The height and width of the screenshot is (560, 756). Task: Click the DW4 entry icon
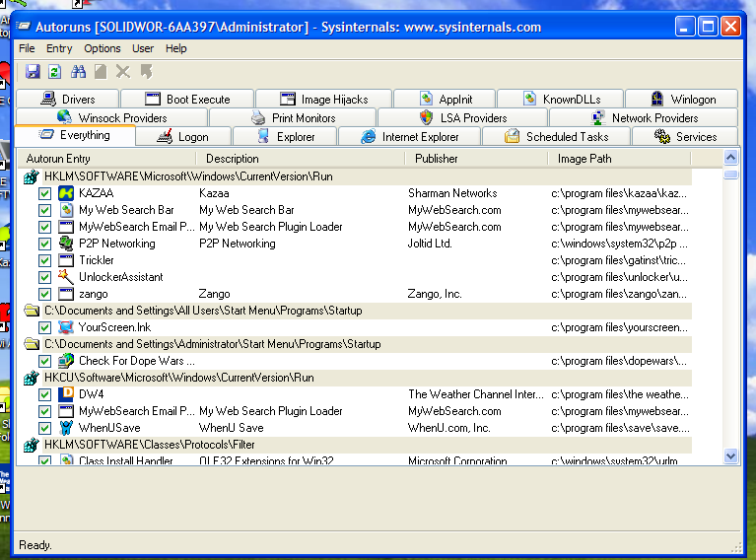coord(66,394)
